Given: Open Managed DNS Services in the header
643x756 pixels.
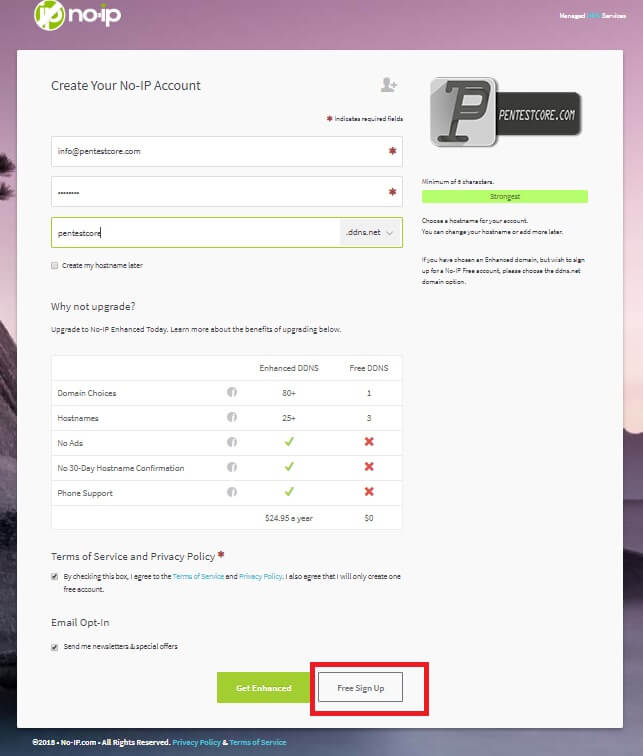Looking at the screenshot, I should click(592, 15).
